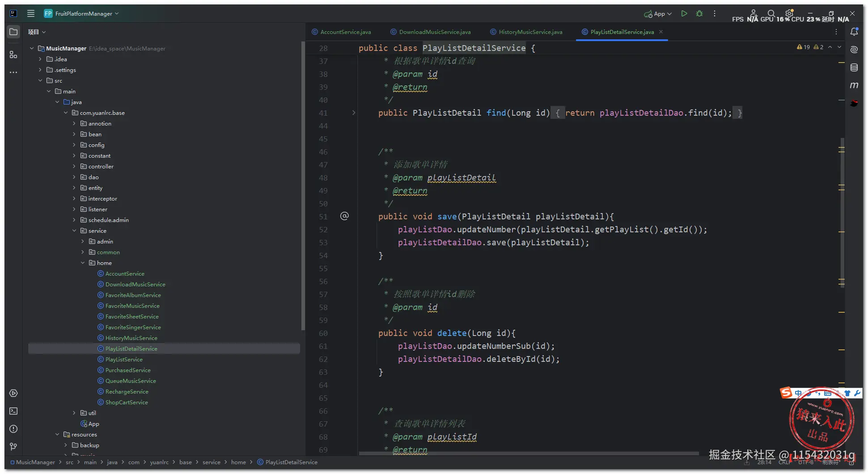Open IDE settings gear icon
This screenshot has width=868, height=474.
click(789, 13)
